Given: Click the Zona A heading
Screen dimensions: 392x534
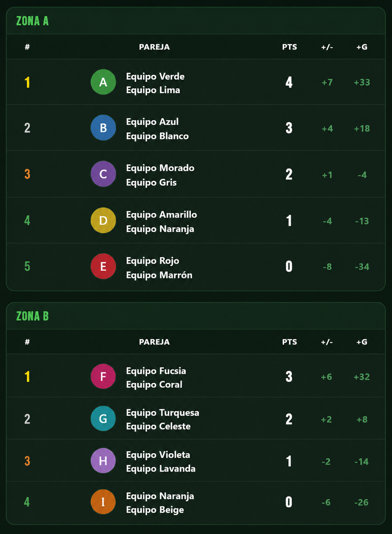Looking at the screenshot, I should coord(32,21).
